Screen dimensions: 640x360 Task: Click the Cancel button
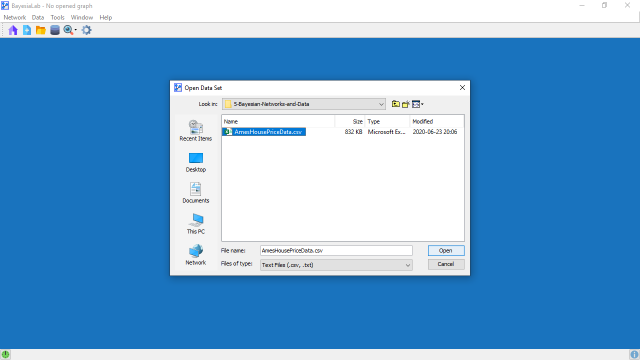tap(446, 264)
